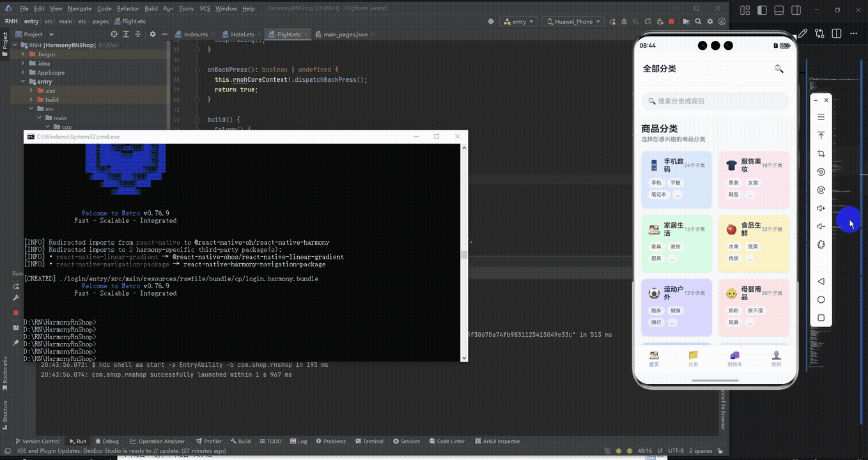Open the ArkUI Inspector tool window
The height and width of the screenshot is (460, 868).
pyautogui.click(x=497, y=441)
